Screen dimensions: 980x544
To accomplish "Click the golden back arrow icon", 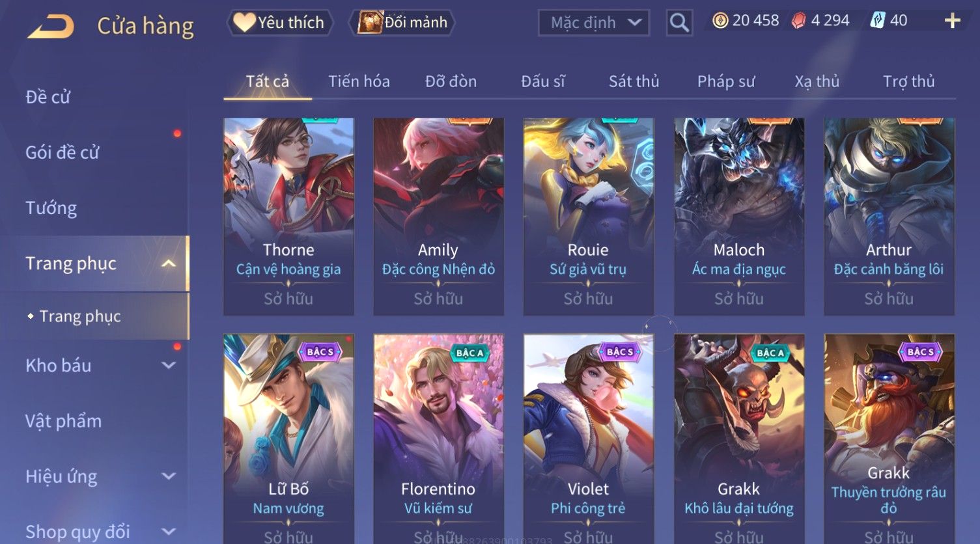I will point(51,27).
